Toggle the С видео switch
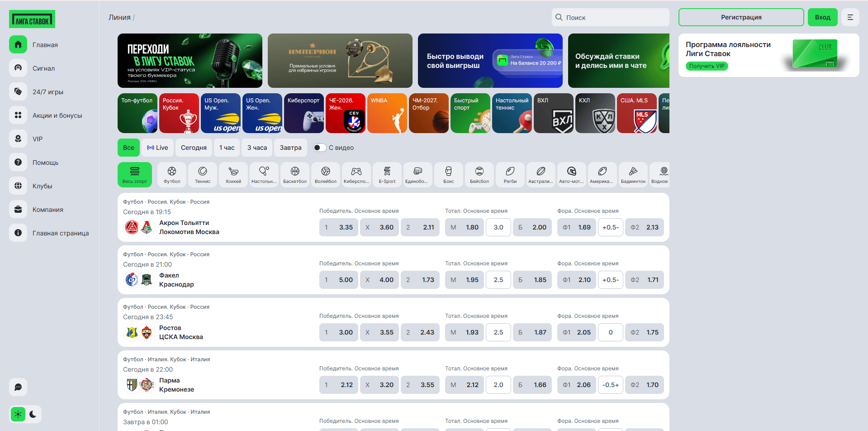 tap(320, 148)
